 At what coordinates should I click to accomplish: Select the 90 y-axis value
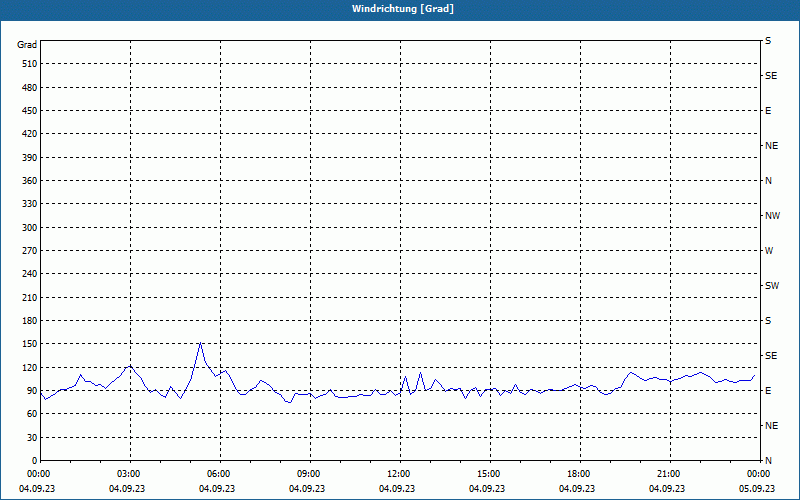click(x=32, y=391)
